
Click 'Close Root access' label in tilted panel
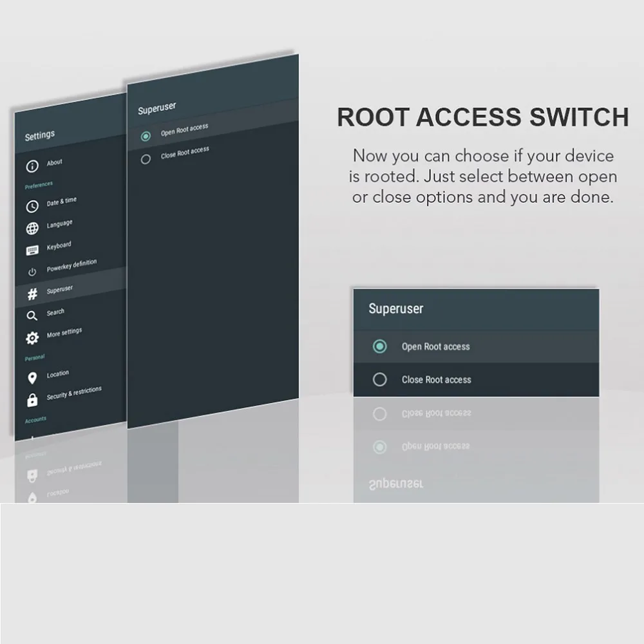[x=185, y=153]
